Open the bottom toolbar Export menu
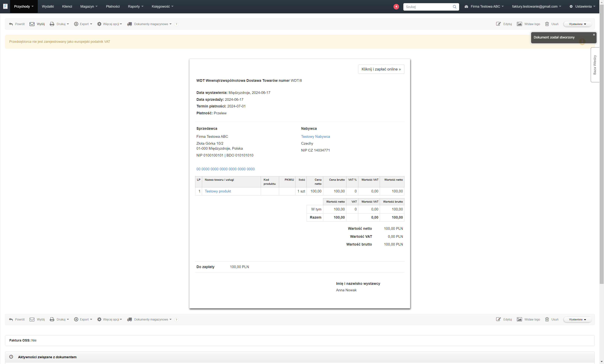 tap(83, 319)
